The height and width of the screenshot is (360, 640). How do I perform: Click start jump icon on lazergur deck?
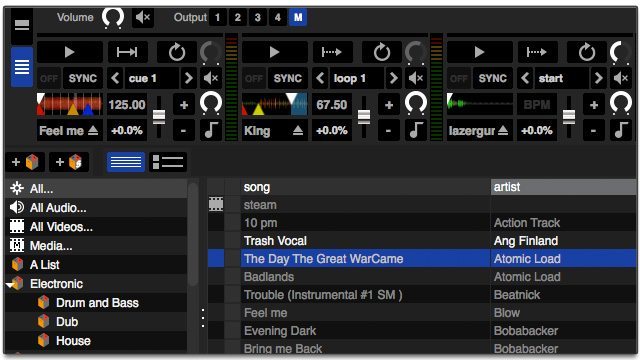pyautogui.click(x=537, y=52)
